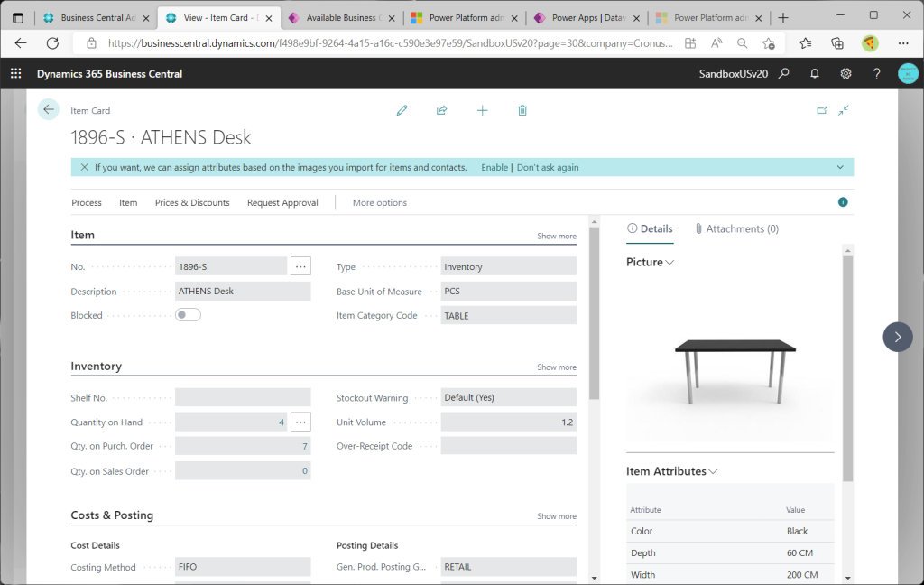Show more fields in the Item section

click(x=556, y=236)
